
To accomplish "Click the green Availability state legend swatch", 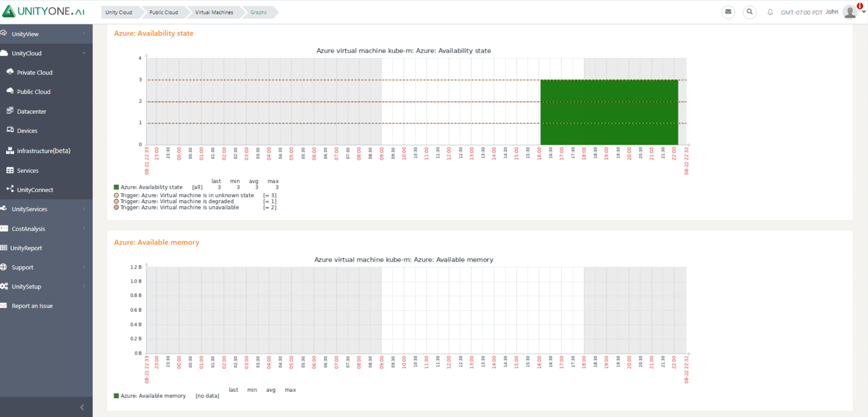I will (x=116, y=187).
